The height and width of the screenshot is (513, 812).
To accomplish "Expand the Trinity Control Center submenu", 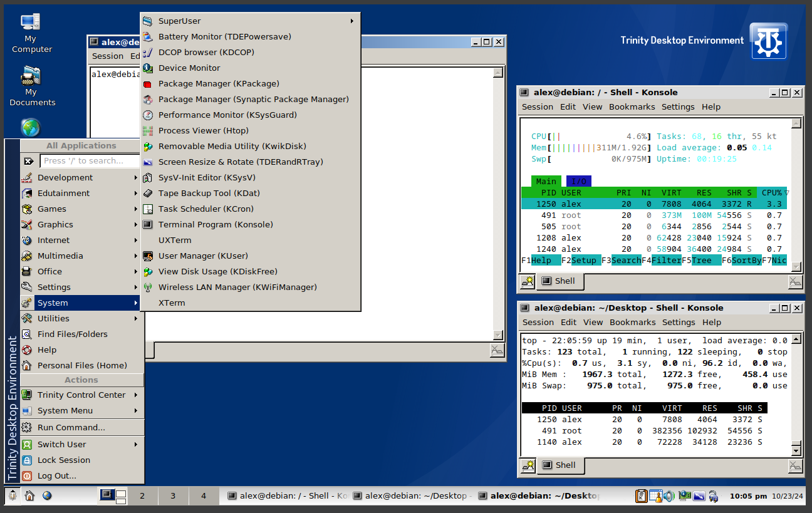I will 80,395.
